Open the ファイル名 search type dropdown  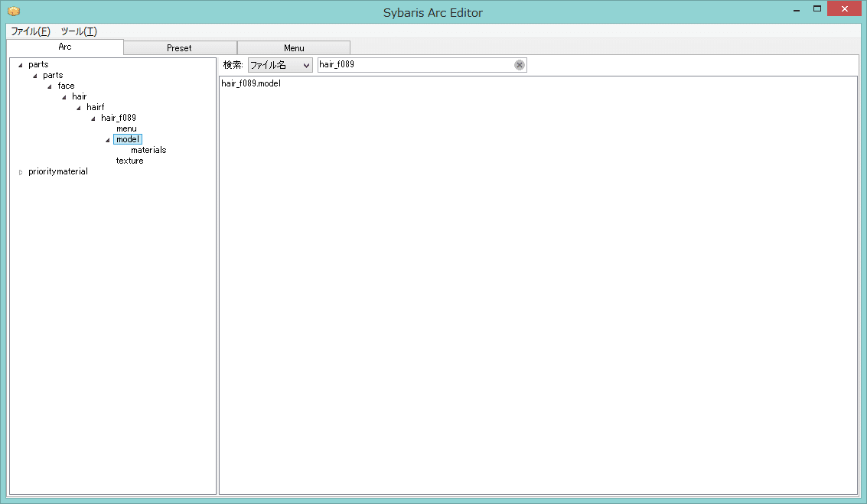click(280, 65)
